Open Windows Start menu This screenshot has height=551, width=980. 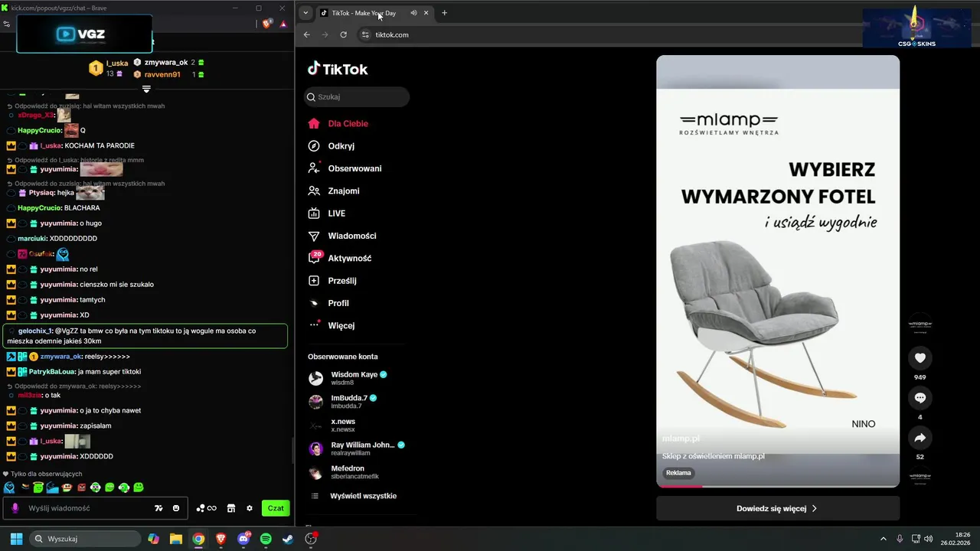coord(15,539)
